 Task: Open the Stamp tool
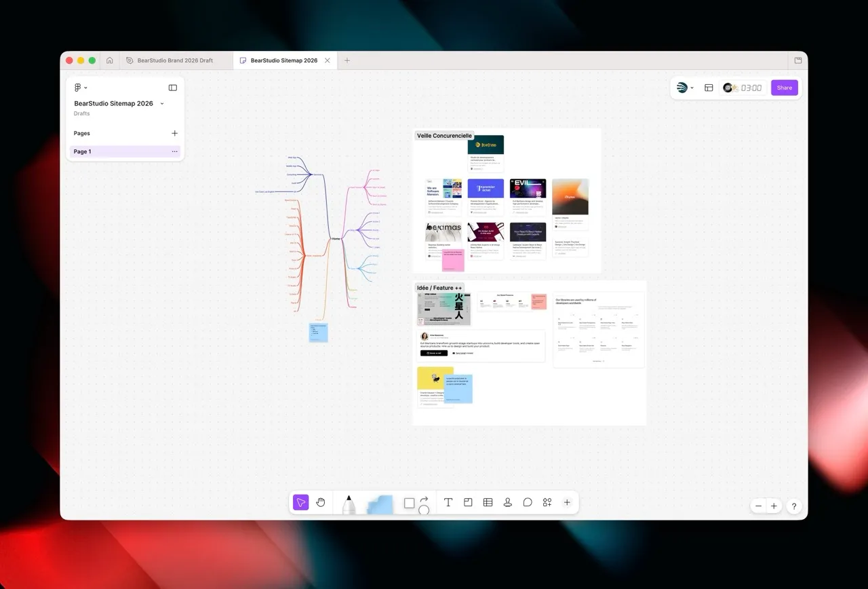507,502
